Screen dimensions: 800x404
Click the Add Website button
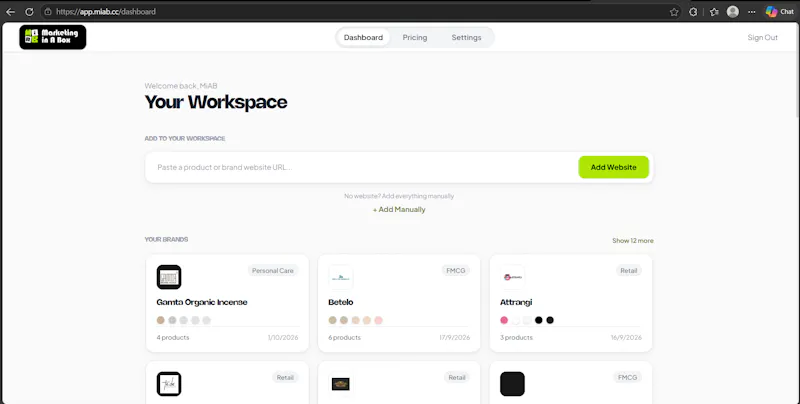click(x=613, y=167)
